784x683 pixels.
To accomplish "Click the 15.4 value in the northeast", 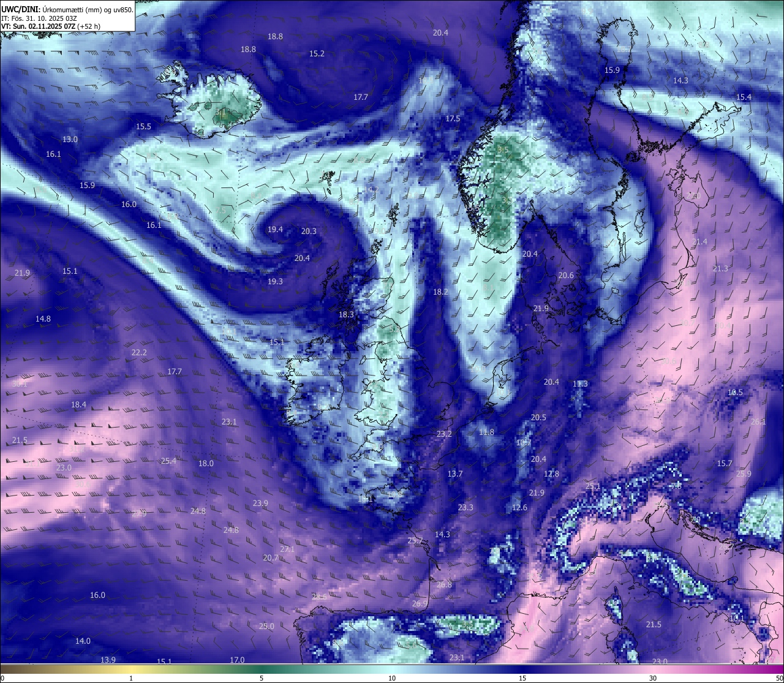I will click(x=744, y=97).
